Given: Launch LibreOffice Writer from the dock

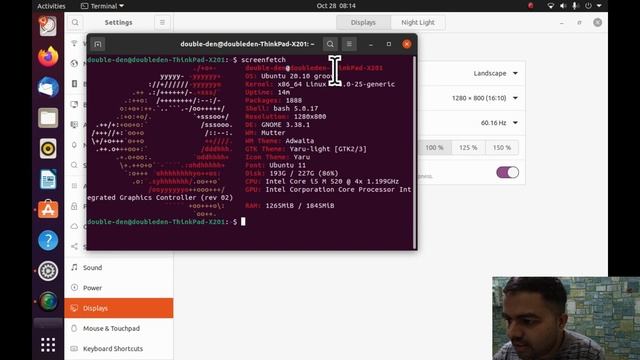Looking at the screenshot, I should click(48, 179).
